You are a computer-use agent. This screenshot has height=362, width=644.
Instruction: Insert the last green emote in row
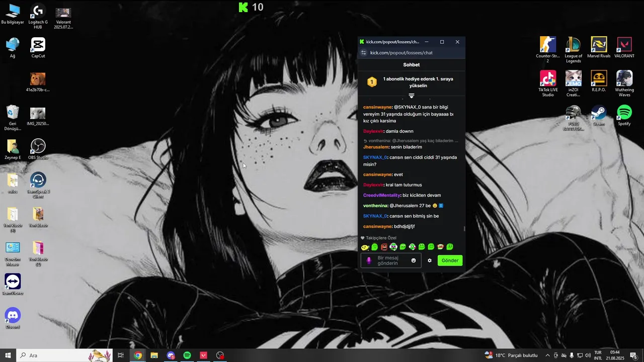coord(450,247)
